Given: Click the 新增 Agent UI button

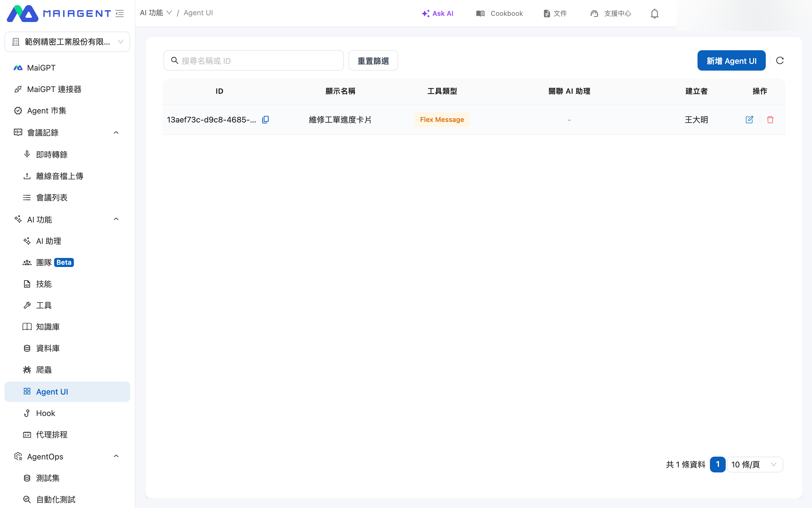Looking at the screenshot, I should (x=731, y=60).
